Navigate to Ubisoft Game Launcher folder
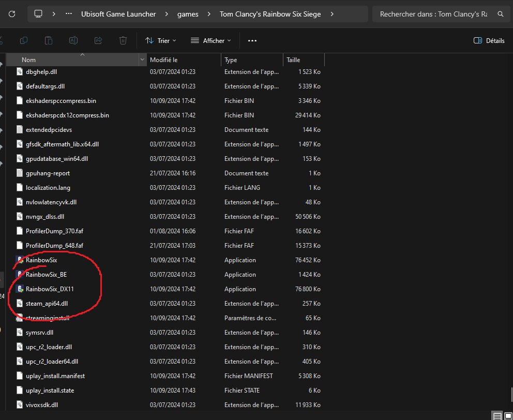Screen dimensions: 513x420 [x=118, y=14]
